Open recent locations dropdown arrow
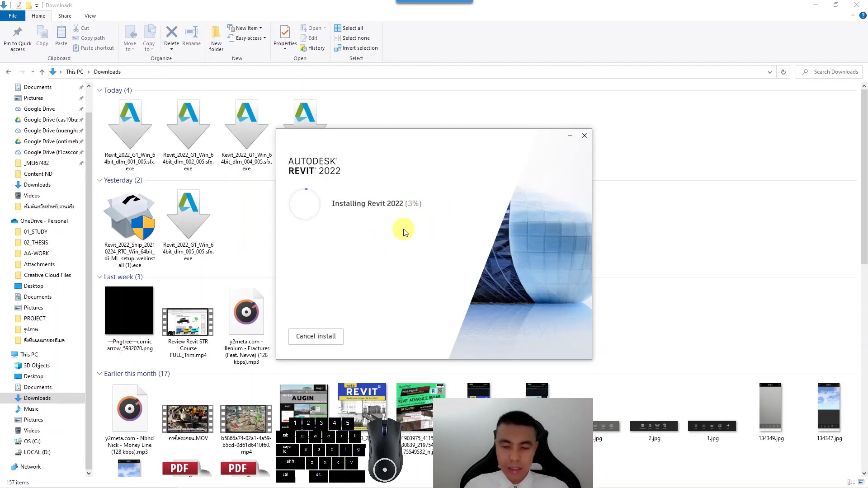This screenshot has width=868, height=488. coord(33,72)
